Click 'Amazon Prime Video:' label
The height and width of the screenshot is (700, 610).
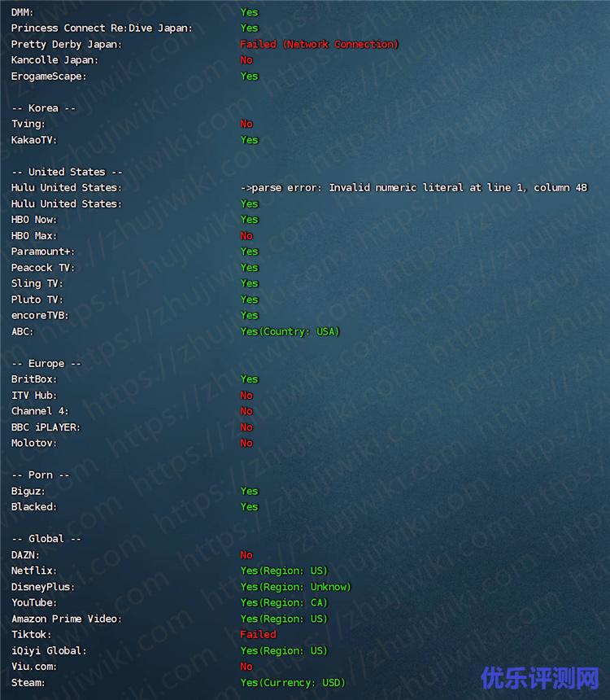pos(67,619)
